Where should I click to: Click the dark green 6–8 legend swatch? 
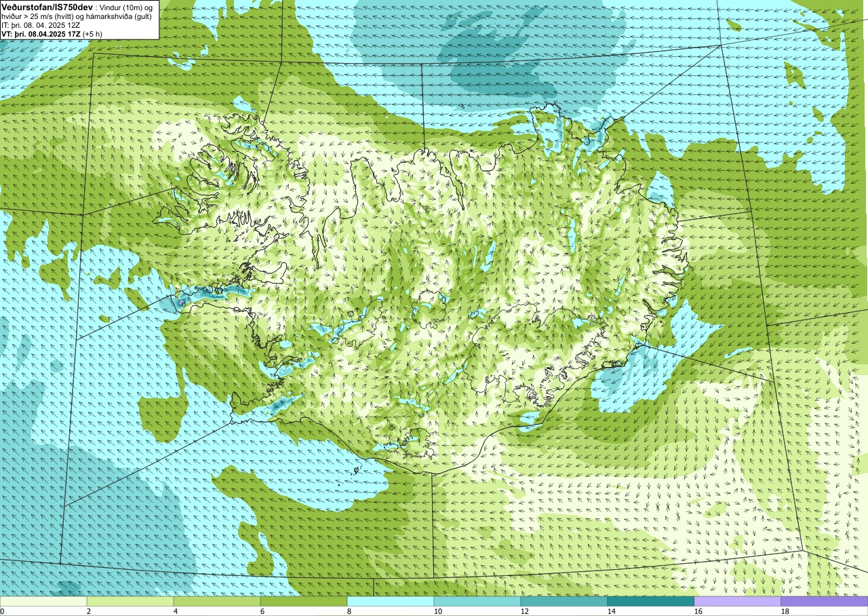tap(304, 601)
